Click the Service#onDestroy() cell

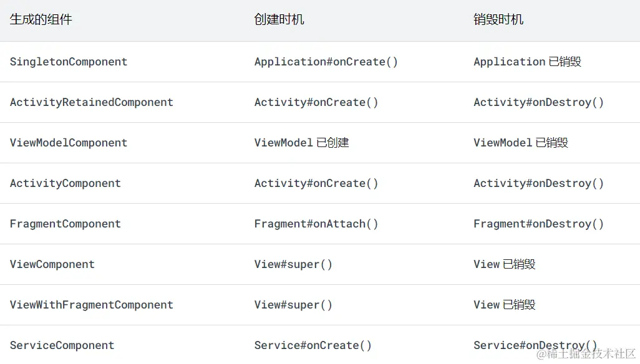(535, 344)
